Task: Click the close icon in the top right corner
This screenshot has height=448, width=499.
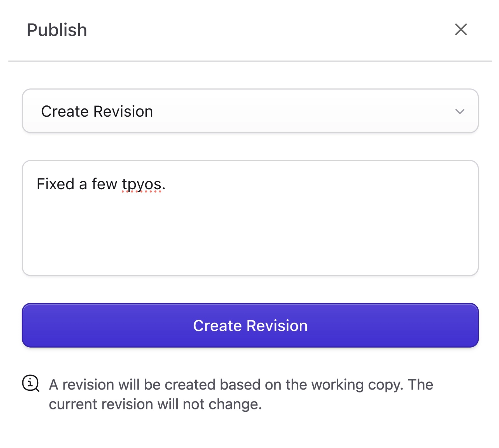Action: (x=461, y=30)
